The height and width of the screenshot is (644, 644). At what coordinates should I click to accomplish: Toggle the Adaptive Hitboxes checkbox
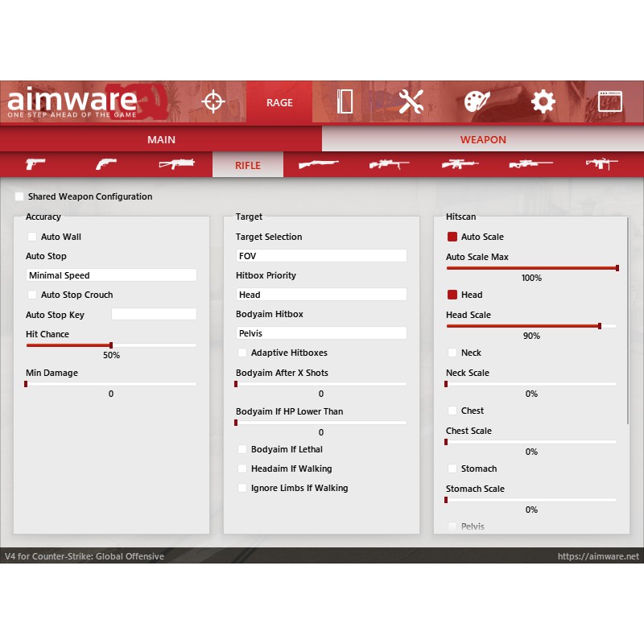(242, 353)
